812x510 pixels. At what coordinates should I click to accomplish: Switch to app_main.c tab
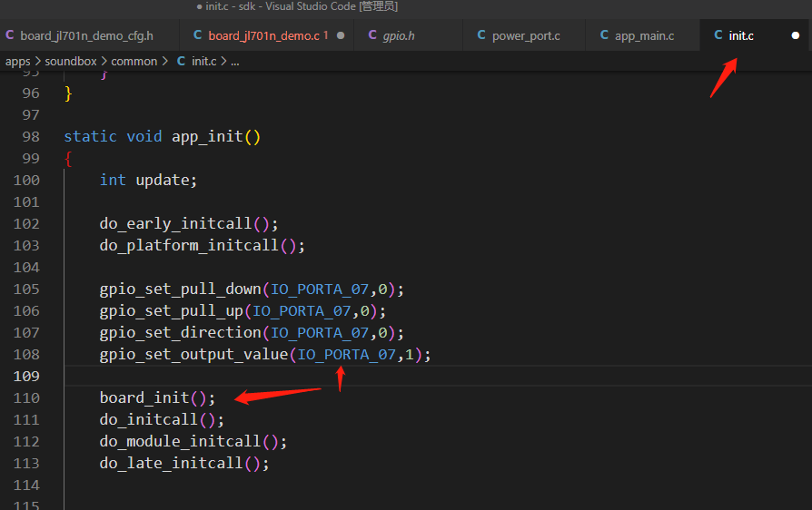tap(644, 35)
